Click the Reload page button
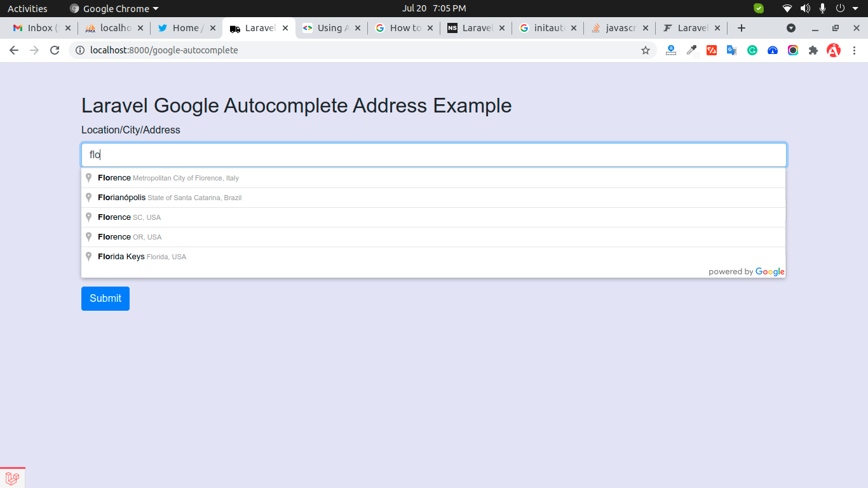 tap(55, 50)
